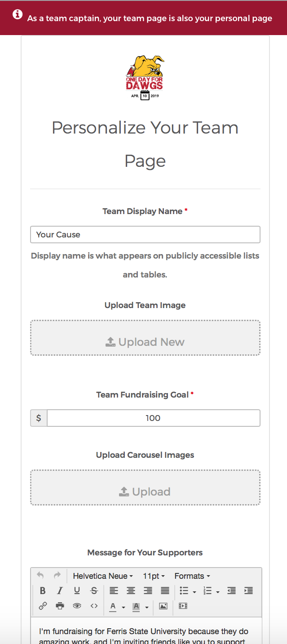The height and width of the screenshot is (644, 287).
Task: Insert a link with the chain icon
Action: click(x=43, y=606)
